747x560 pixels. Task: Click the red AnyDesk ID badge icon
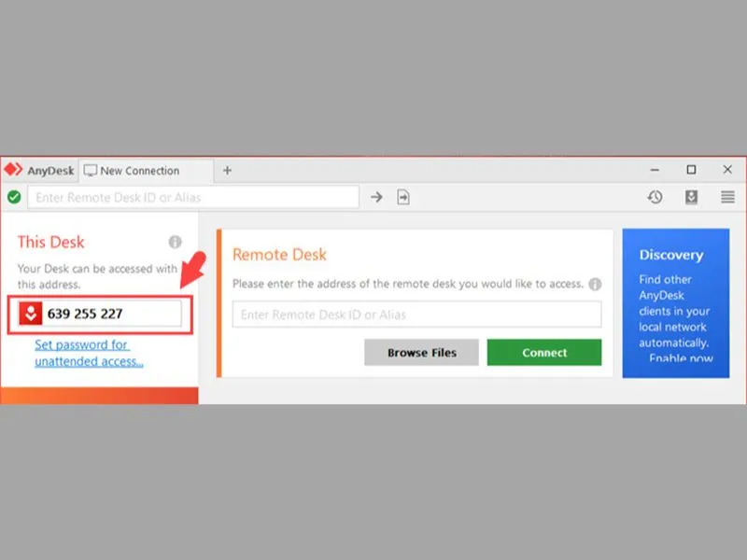[x=31, y=314]
